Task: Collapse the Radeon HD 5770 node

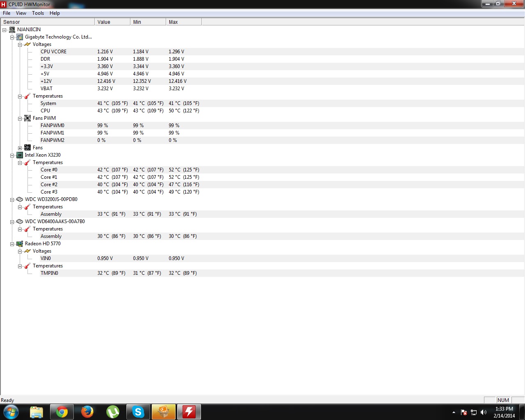Action: [12, 244]
